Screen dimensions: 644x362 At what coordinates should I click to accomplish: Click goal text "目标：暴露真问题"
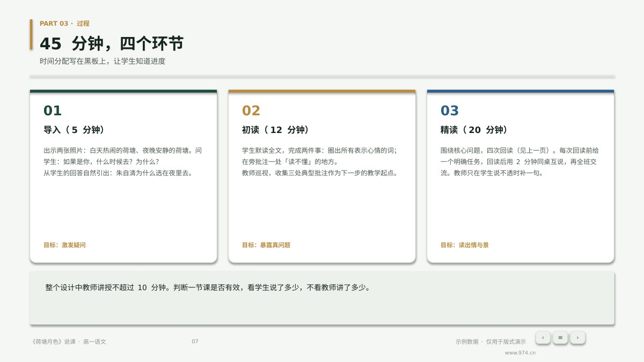click(x=266, y=245)
